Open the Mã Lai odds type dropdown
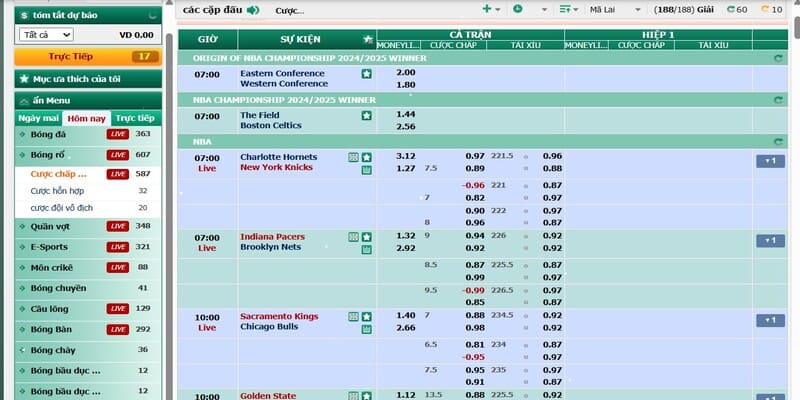 (x=616, y=10)
